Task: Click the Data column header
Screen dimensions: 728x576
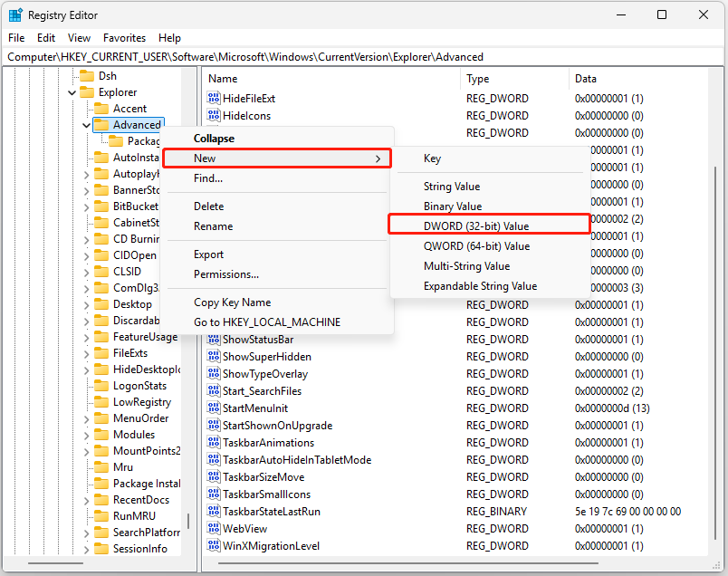Action: coord(638,79)
